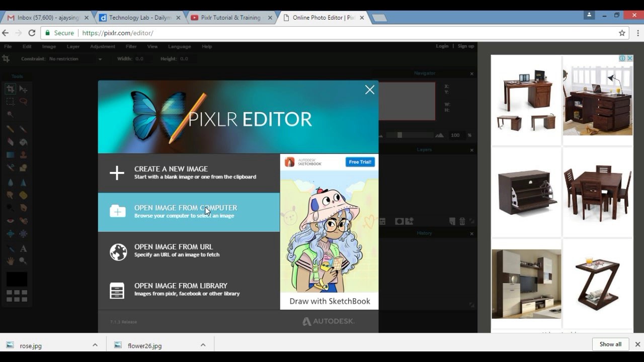Open the Language menu
Image resolution: width=644 pixels, height=362 pixels.
pos(180,46)
